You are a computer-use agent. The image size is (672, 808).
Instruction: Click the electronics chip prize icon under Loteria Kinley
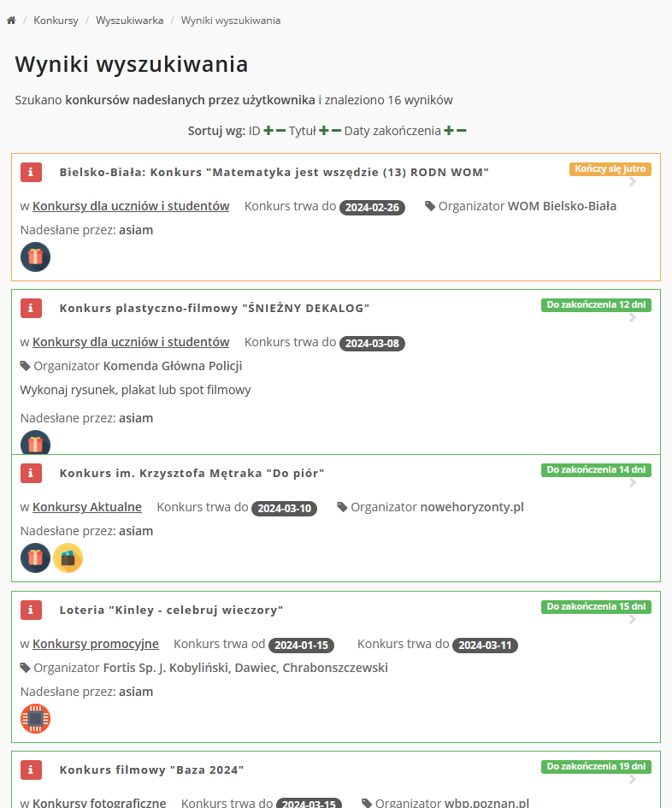coord(35,719)
